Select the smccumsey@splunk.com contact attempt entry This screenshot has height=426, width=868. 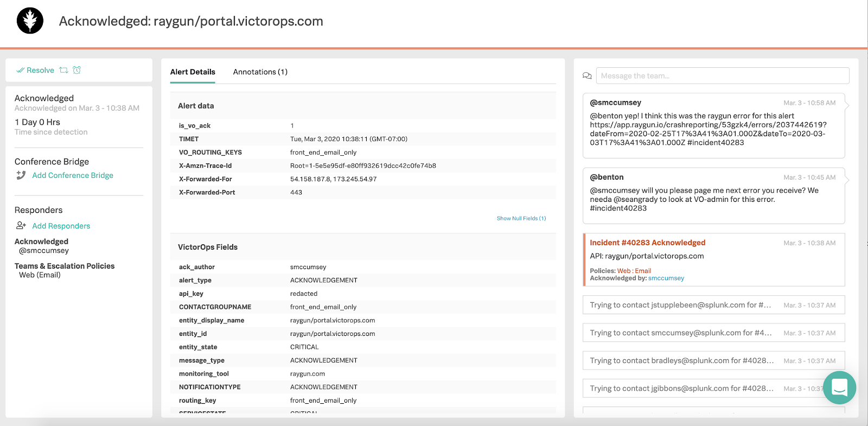[714, 333]
